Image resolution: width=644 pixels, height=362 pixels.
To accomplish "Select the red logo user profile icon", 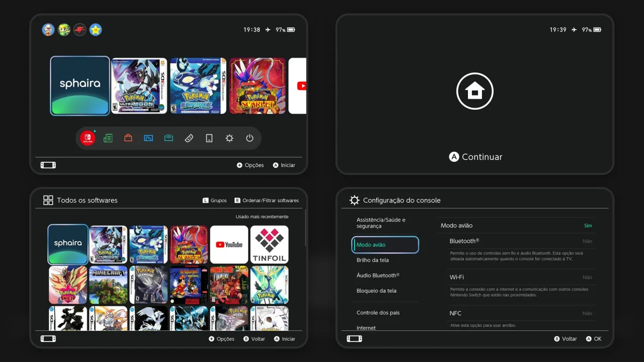I will coord(79,30).
